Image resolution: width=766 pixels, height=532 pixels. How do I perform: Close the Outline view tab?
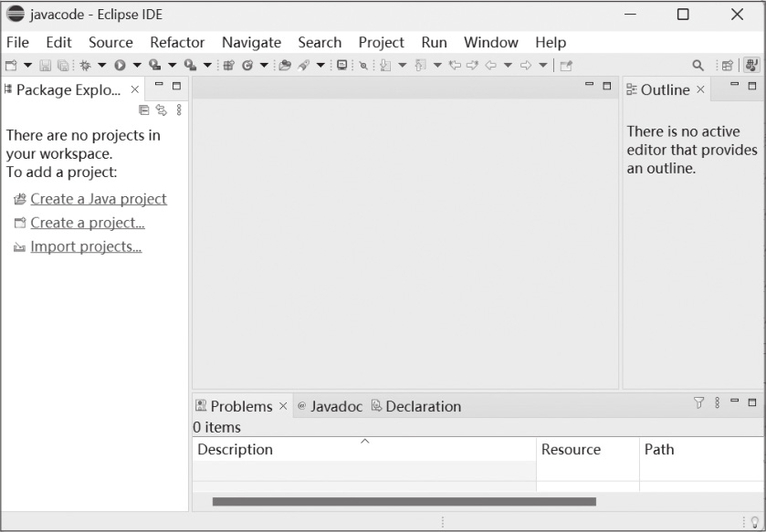pos(700,89)
